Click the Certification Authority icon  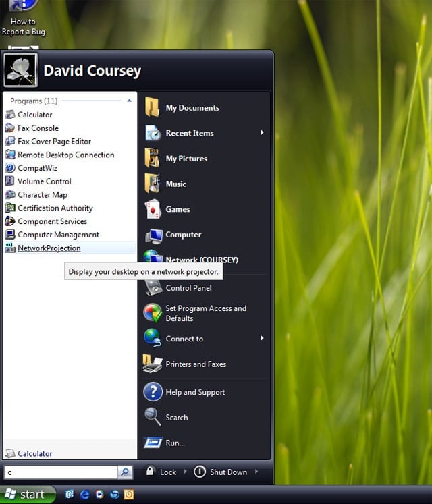[10, 208]
